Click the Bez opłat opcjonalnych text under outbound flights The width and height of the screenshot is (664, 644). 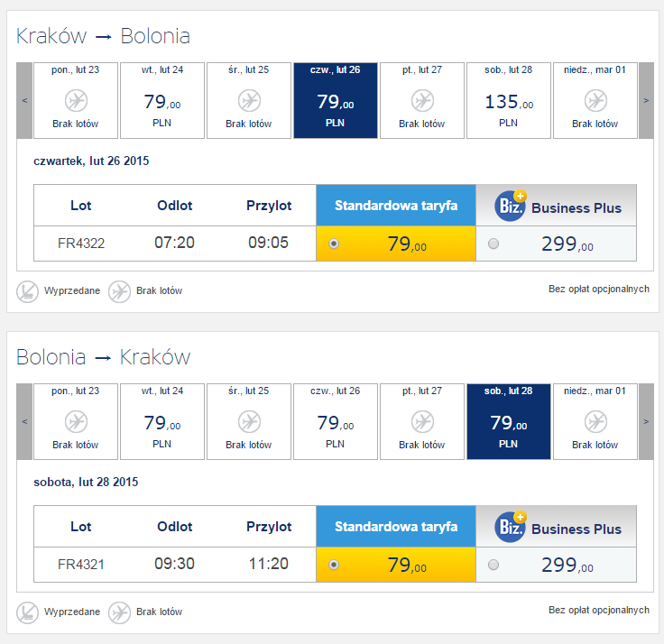click(x=598, y=290)
